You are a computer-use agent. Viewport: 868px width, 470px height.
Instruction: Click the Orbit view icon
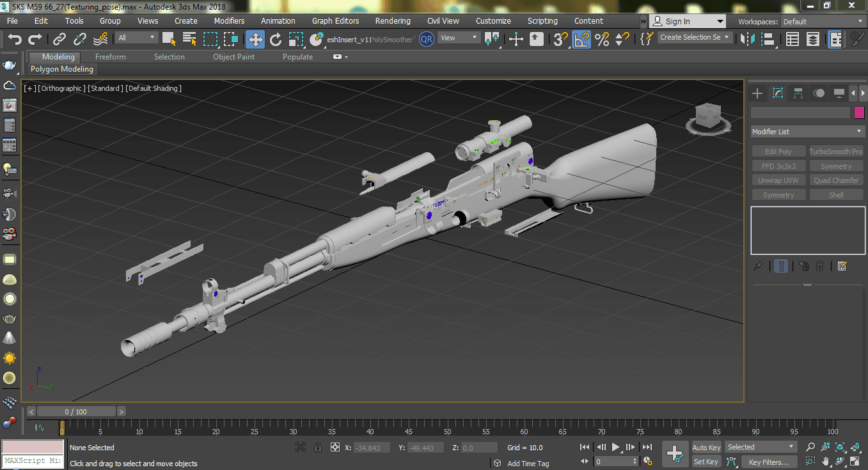point(840,461)
